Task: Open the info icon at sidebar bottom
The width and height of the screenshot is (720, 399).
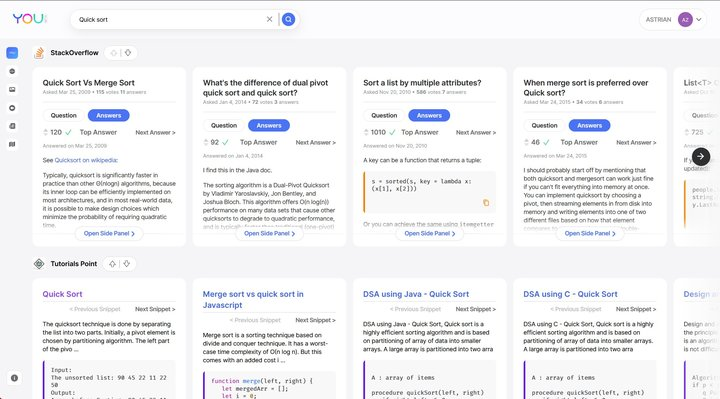Action: point(14,378)
